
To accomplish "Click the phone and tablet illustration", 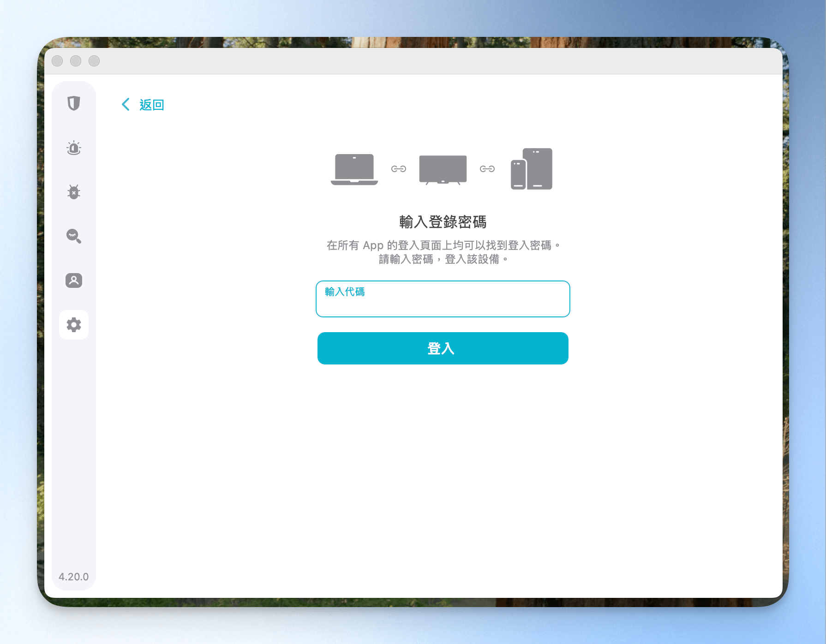I will pos(532,169).
